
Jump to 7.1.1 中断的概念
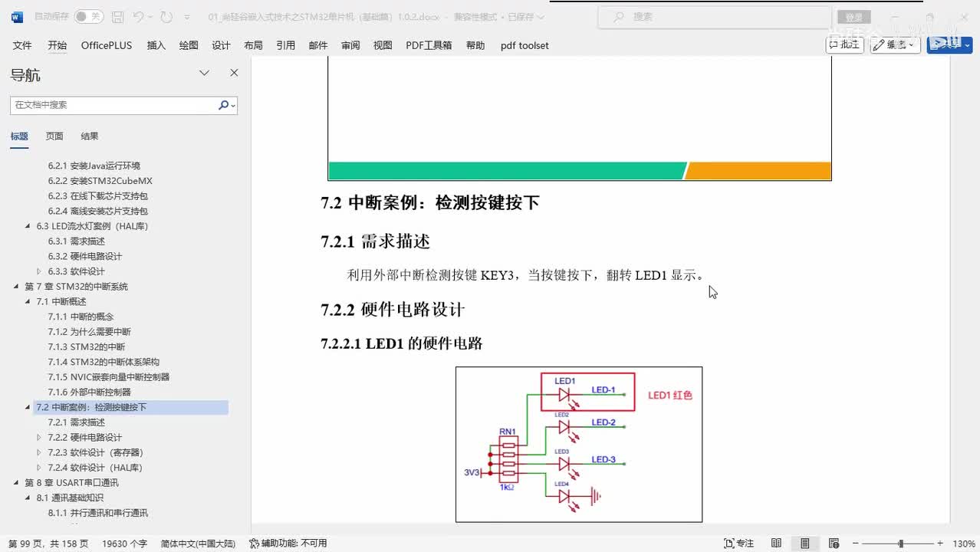81,317
